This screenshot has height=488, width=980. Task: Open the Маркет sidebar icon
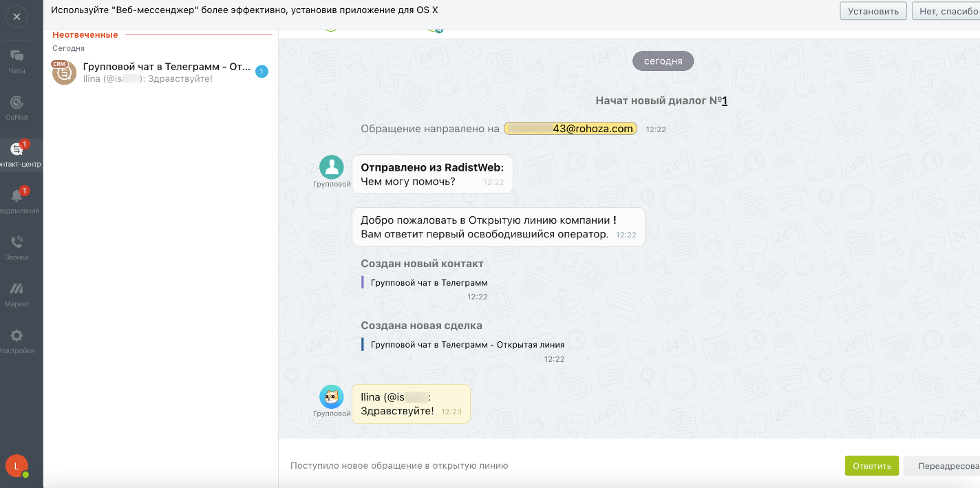17,289
